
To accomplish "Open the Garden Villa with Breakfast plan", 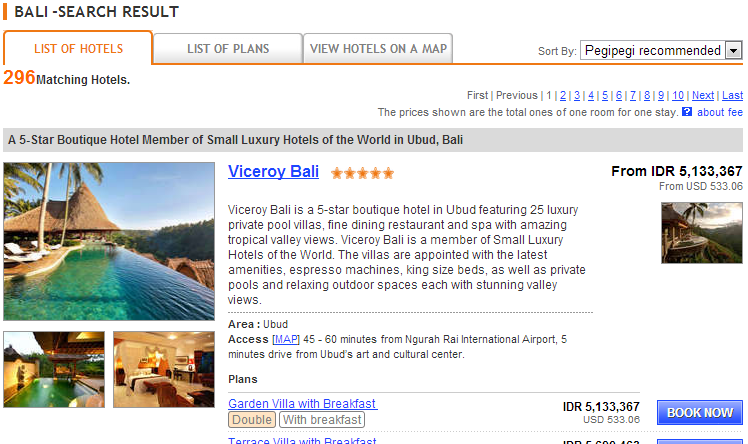I will tap(302, 403).
